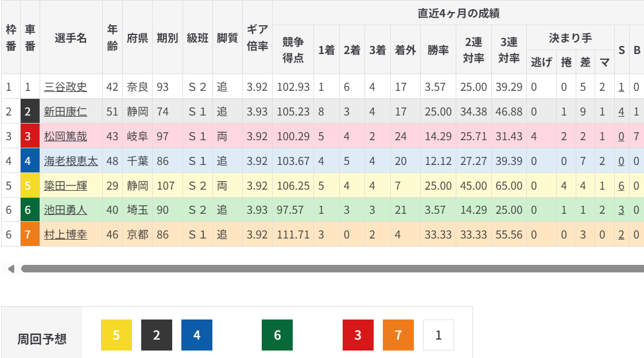Open rider profile for 村上博幸
This screenshot has height=358, width=644.
pyautogui.click(x=65, y=234)
